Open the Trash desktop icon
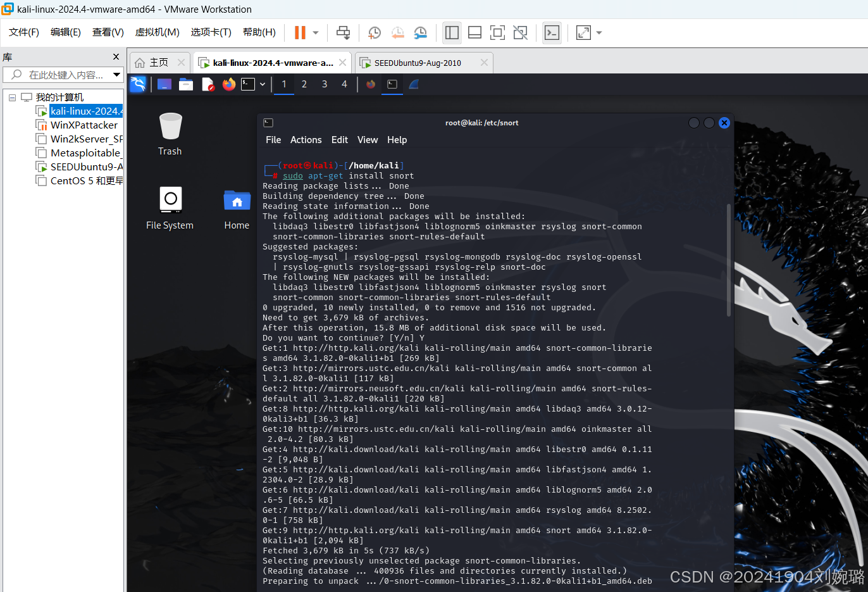 (x=170, y=134)
